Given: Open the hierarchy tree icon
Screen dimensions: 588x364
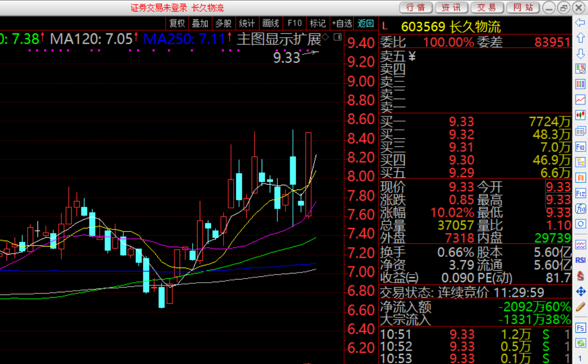Looking at the screenshot, I should pos(580,162).
